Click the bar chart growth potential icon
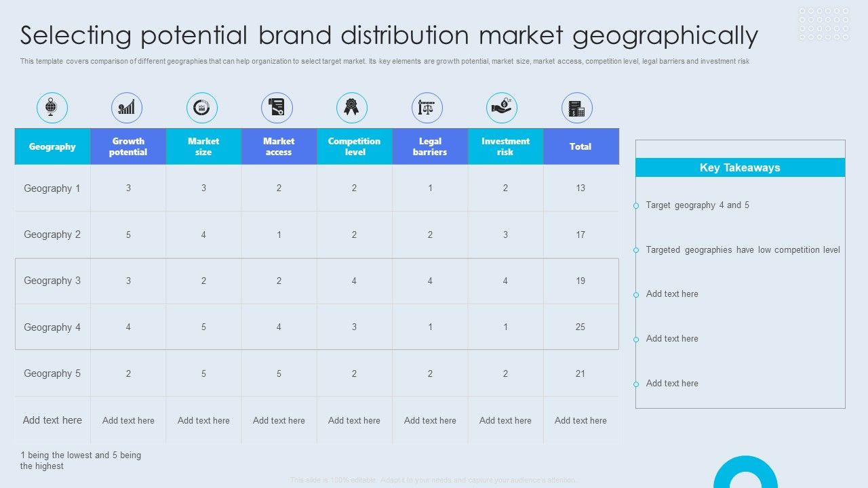This screenshot has width=868, height=488. 127,108
